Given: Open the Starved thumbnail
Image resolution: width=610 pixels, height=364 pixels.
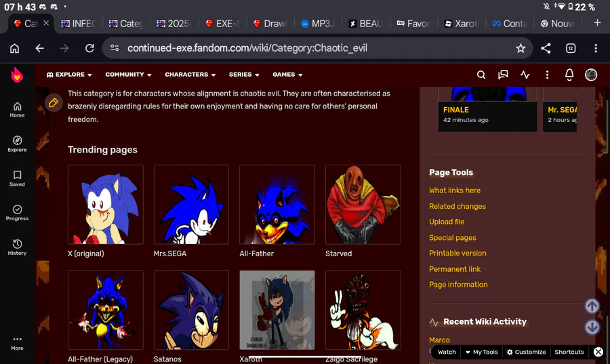Looking at the screenshot, I should coord(363,205).
